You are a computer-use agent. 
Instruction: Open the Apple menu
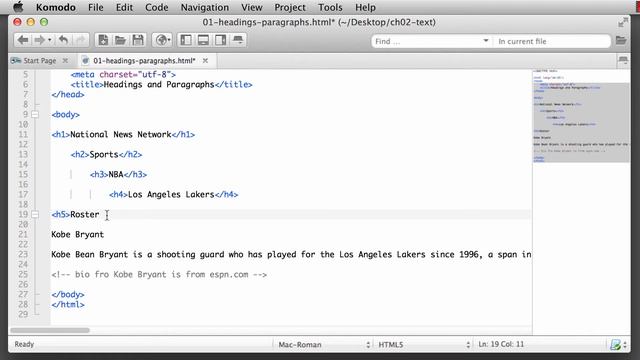pyautogui.click(x=18, y=7)
